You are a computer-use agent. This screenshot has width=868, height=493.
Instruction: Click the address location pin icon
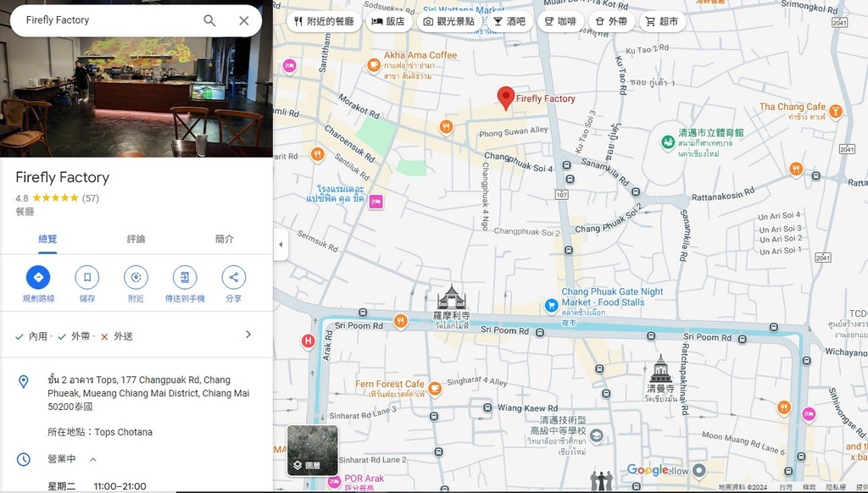(x=23, y=381)
